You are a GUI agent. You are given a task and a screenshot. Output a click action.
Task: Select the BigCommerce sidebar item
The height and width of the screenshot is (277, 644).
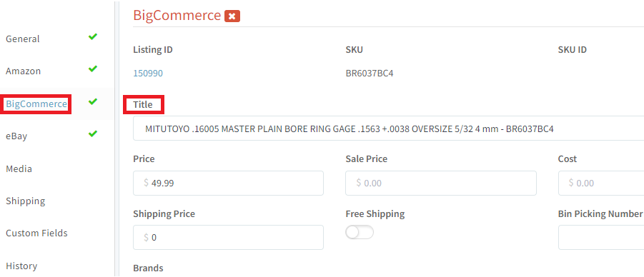point(36,104)
